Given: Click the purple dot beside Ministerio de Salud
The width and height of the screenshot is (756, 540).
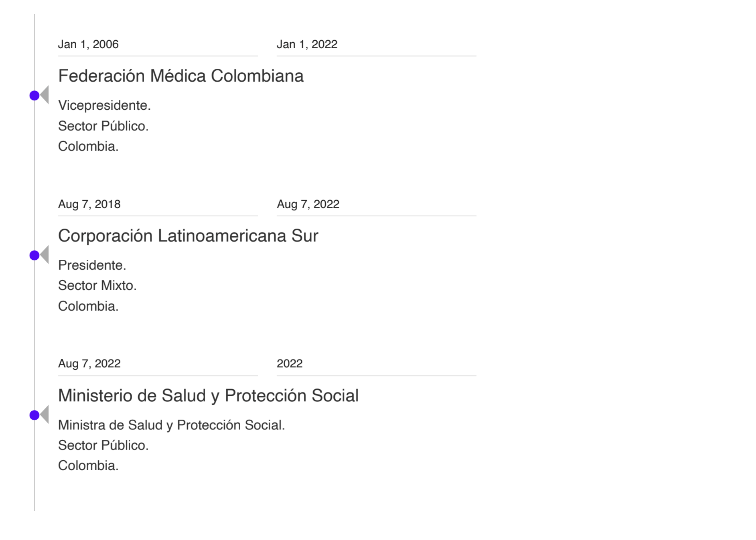Looking at the screenshot, I should (x=34, y=415).
